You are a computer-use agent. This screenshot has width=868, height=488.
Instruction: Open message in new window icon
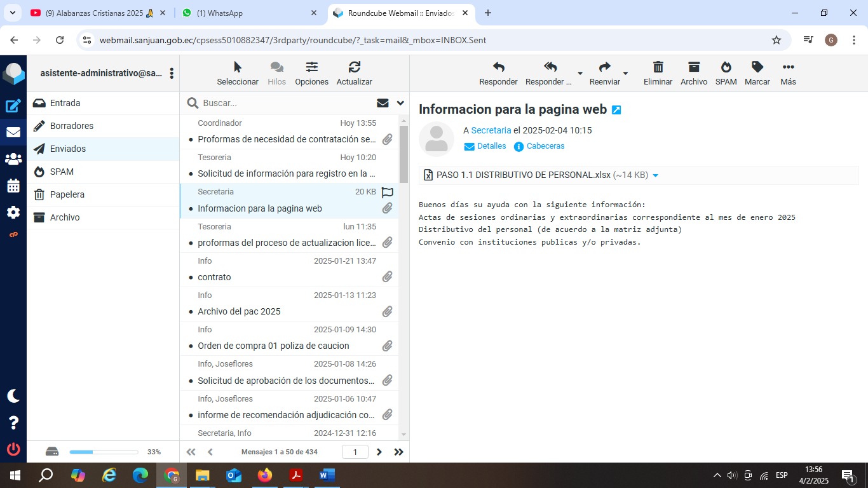pos(616,110)
